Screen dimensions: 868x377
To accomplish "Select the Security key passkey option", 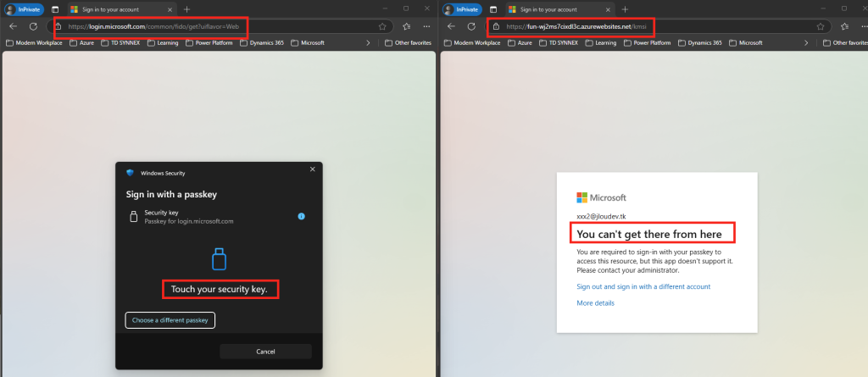I will (218, 216).
